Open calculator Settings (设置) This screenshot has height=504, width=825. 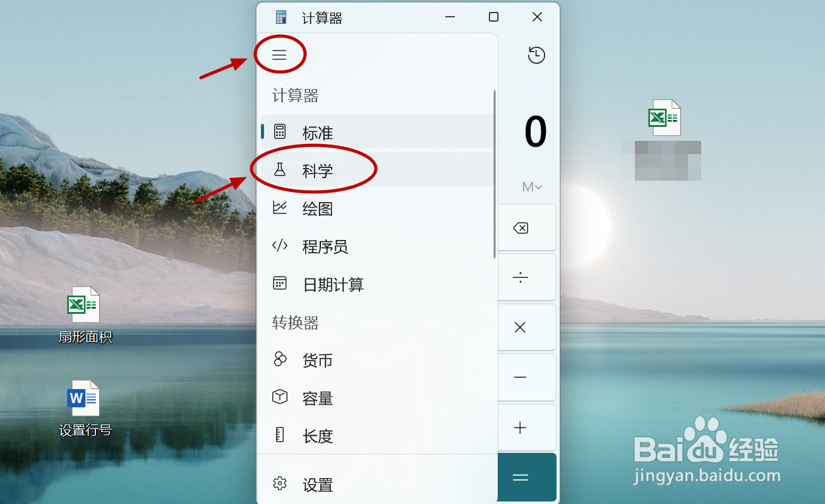click(x=377, y=484)
